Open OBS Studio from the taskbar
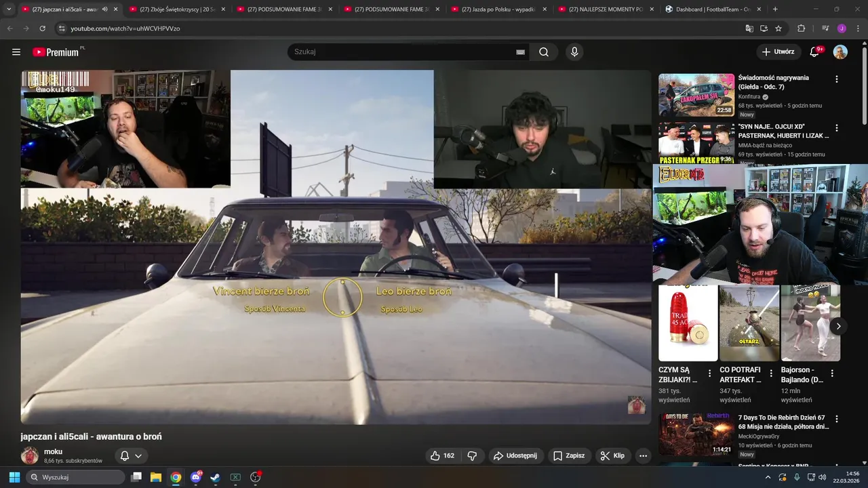This screenshot has height=488, width=868. click(x=255, y=477)
